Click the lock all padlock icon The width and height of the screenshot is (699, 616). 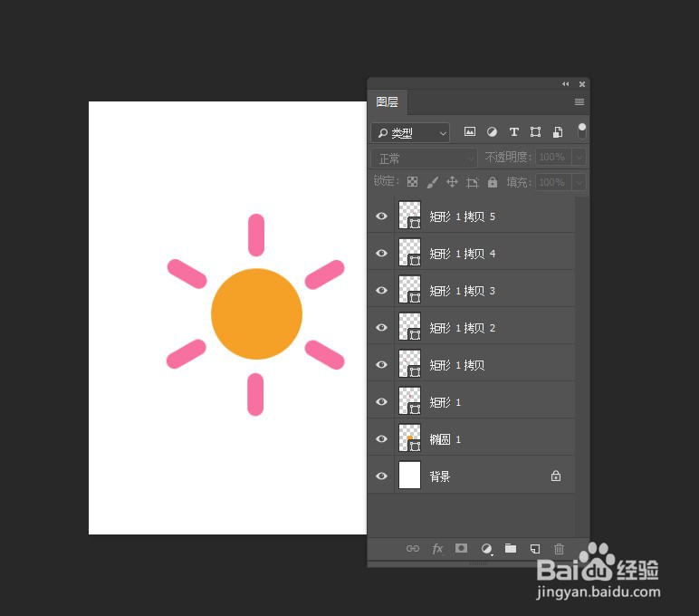pyautogui.click(x=493, y=181)
